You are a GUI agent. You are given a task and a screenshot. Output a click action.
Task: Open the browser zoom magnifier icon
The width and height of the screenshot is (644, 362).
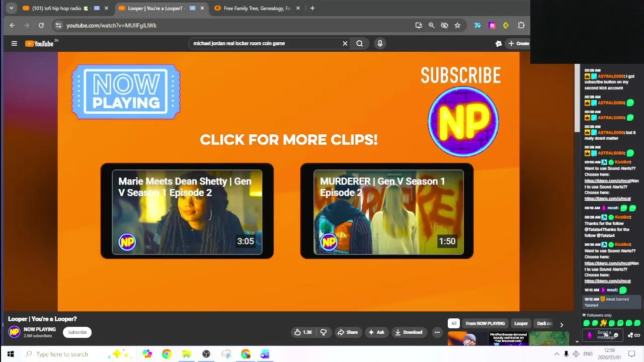coord(431,25)
